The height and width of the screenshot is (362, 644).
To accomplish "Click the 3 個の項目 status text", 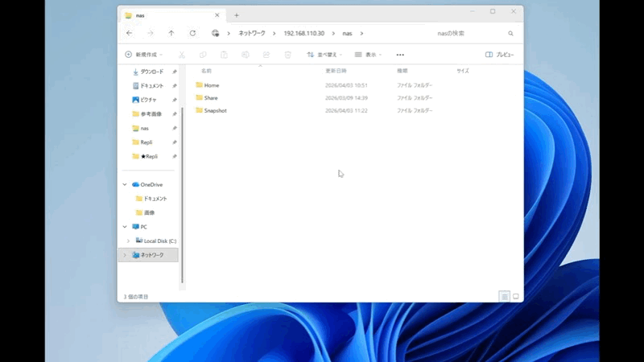I will pos(136,297).
